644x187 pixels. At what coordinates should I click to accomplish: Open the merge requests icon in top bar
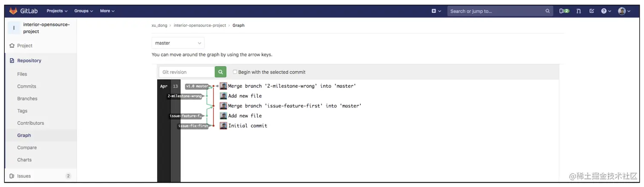coord(578,11)
